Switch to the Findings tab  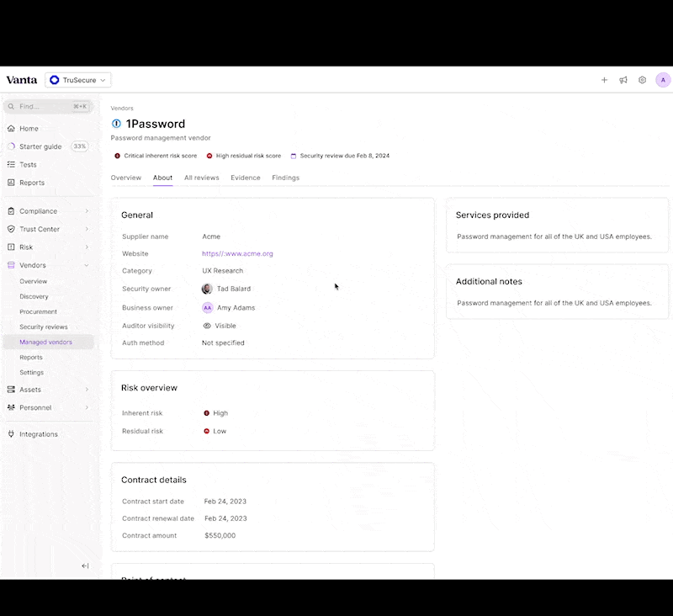pyautogui.click(x=286, y=178)
